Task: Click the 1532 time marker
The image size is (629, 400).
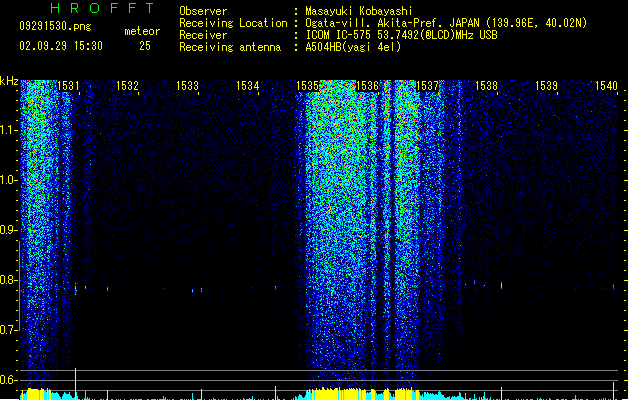Action: 127,86
